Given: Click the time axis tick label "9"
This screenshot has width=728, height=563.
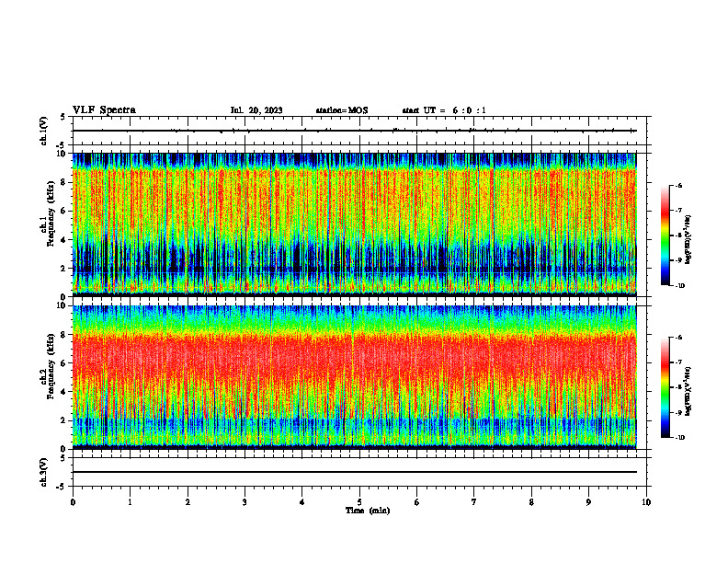Looking at the screenshot, I should 588,502.
